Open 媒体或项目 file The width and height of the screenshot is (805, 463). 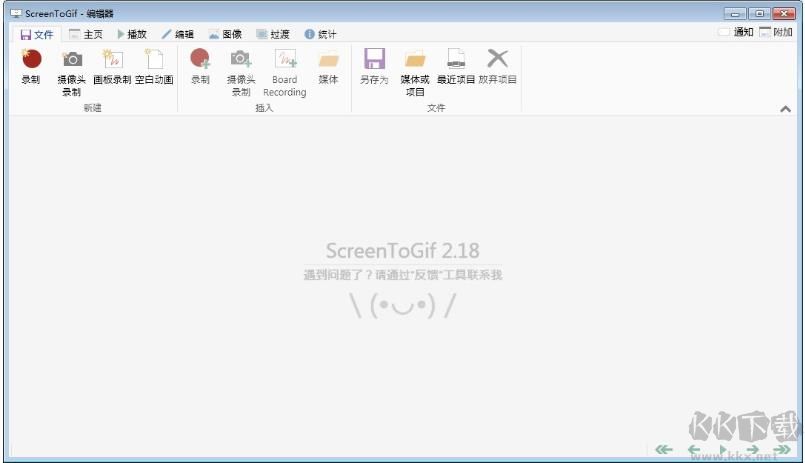coord(415,72)
